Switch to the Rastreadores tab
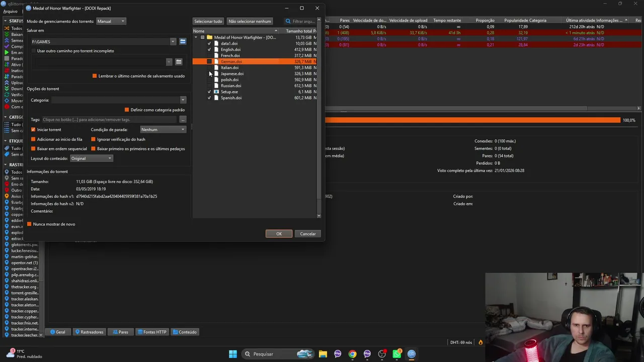The image size is (644, 362). tap(90, 332)
